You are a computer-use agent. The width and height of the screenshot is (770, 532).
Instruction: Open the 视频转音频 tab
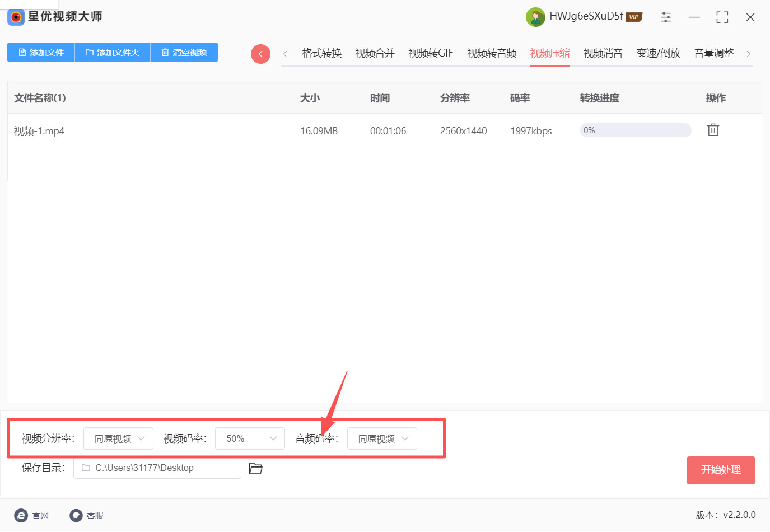click(492, 53)
